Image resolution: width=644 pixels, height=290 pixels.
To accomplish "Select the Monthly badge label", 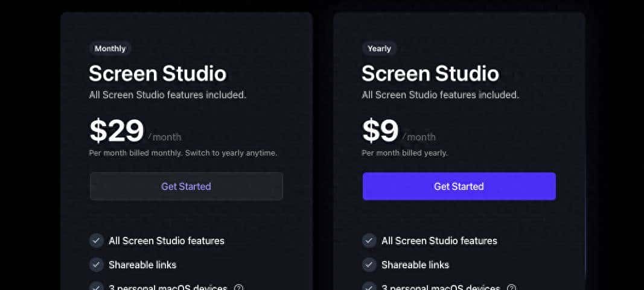I will coord(110,48).
